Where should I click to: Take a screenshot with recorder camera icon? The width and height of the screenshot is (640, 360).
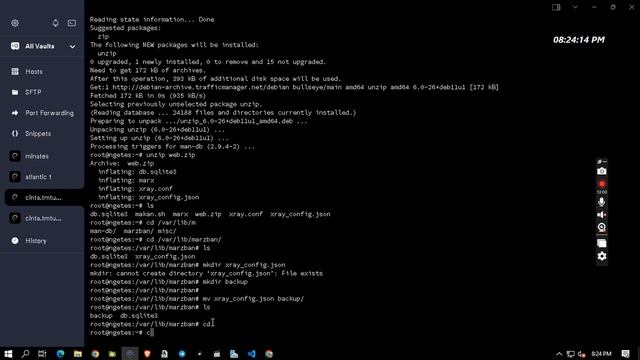click(x=602, y=171)
